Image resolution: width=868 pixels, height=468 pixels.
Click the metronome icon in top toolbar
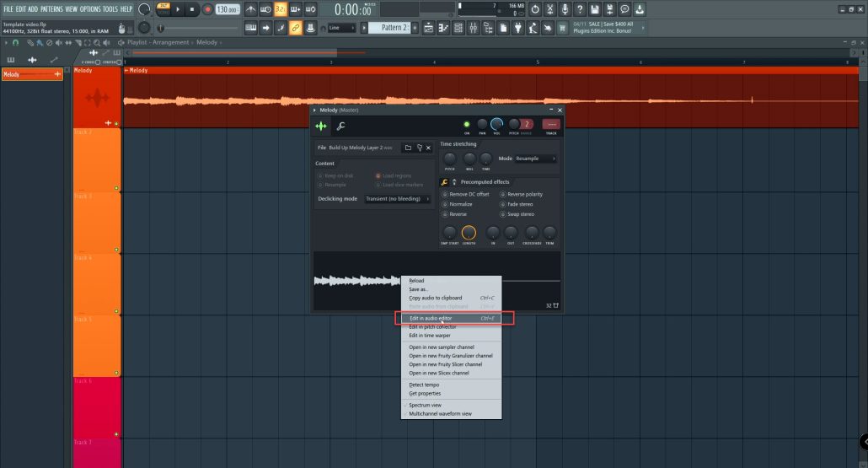251,9
